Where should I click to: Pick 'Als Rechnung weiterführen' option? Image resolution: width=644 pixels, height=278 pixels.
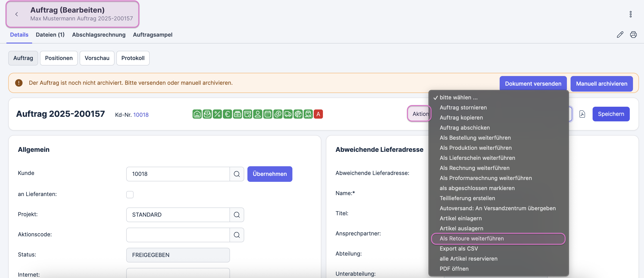point(474,168)
